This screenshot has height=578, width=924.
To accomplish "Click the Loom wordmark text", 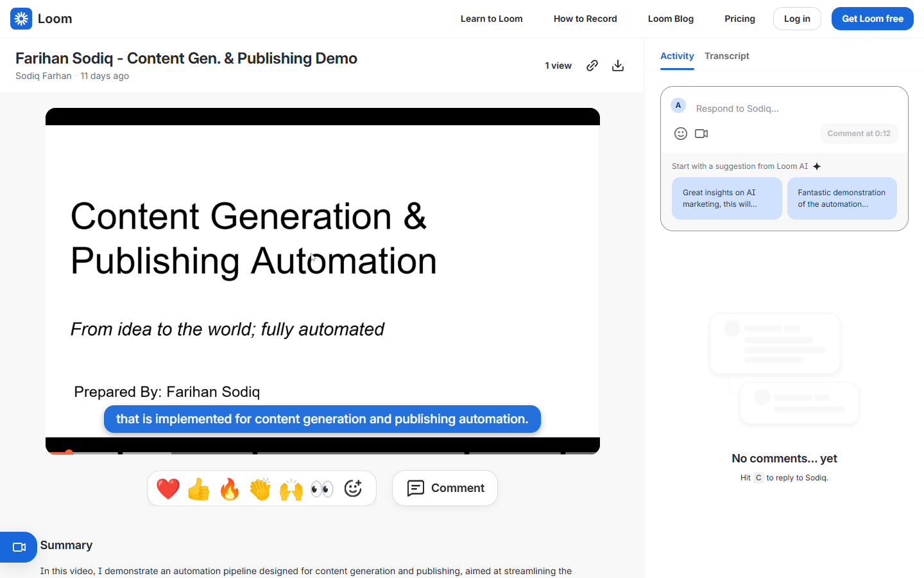I will click(55, 19).
